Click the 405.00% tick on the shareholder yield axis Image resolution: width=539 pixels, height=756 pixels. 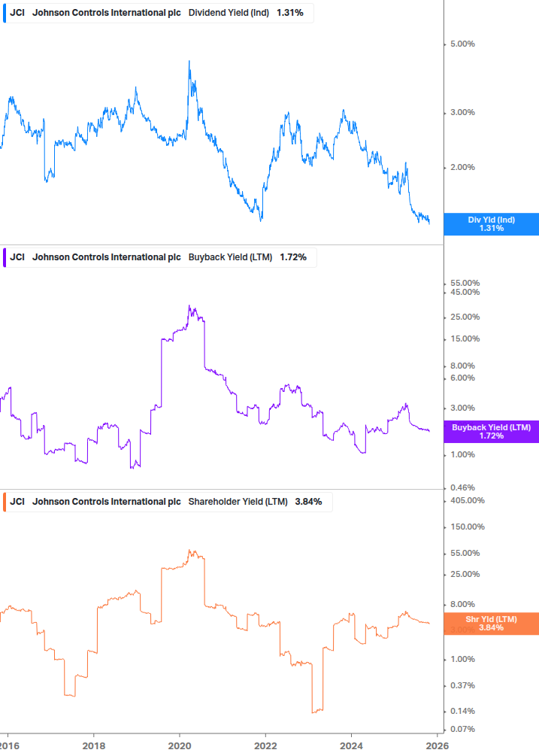467,501
